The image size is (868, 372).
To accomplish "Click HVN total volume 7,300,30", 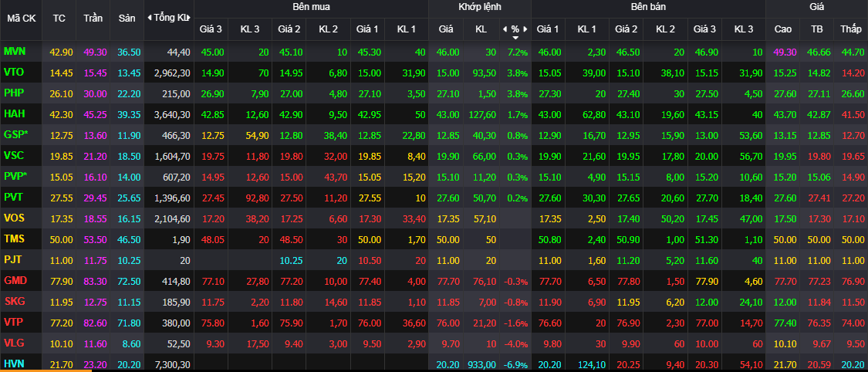I will 172,364.
